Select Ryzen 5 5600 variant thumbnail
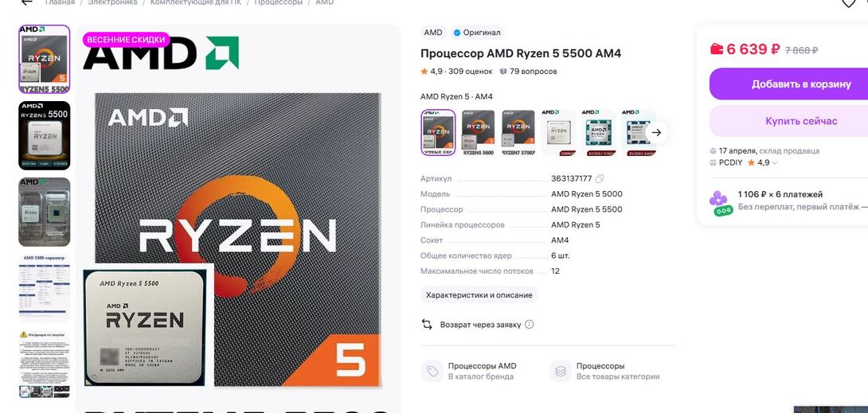This screenshot has width=868, height=413. 479,133
